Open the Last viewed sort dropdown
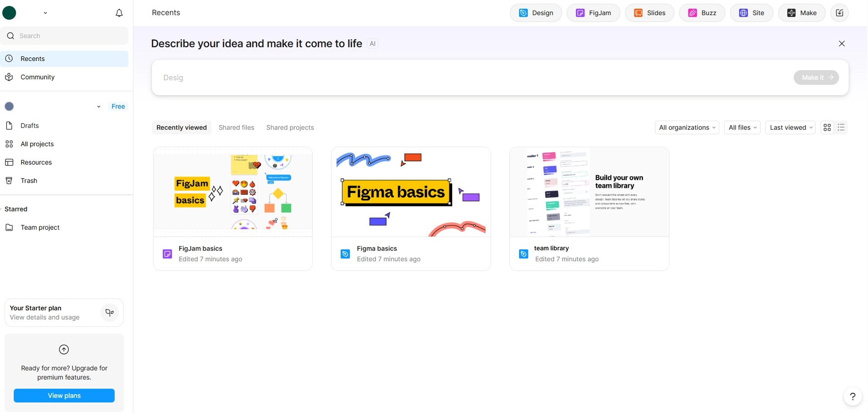This screenshot has height=413, width=868. [790, 127]
